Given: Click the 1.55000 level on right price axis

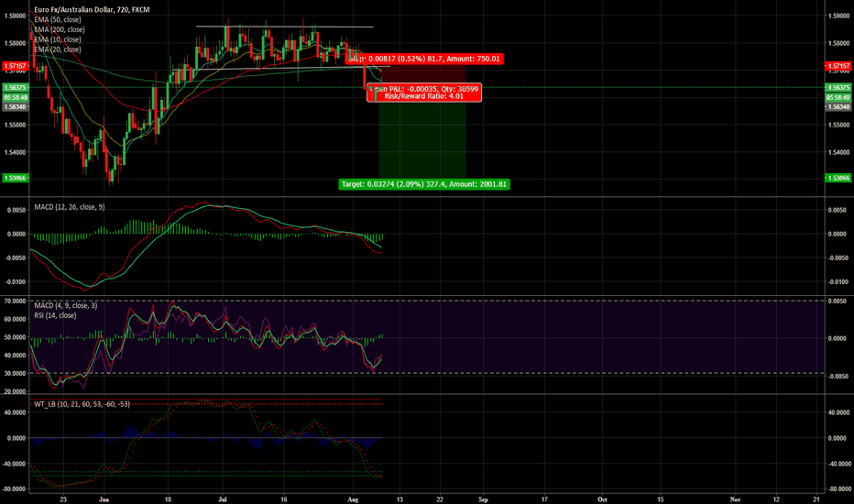Looking at the screenshot, I should 838,125.
